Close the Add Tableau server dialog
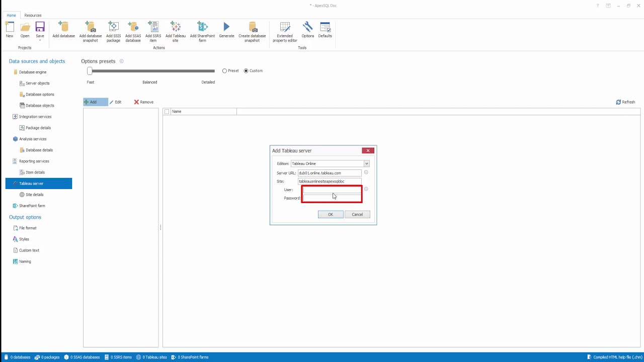The image size is (644, 362). click(368, 150)
